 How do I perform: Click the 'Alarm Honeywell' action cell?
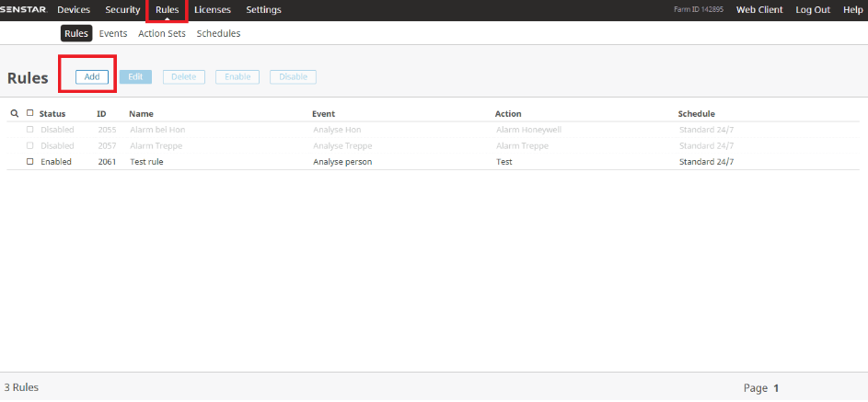528,130
